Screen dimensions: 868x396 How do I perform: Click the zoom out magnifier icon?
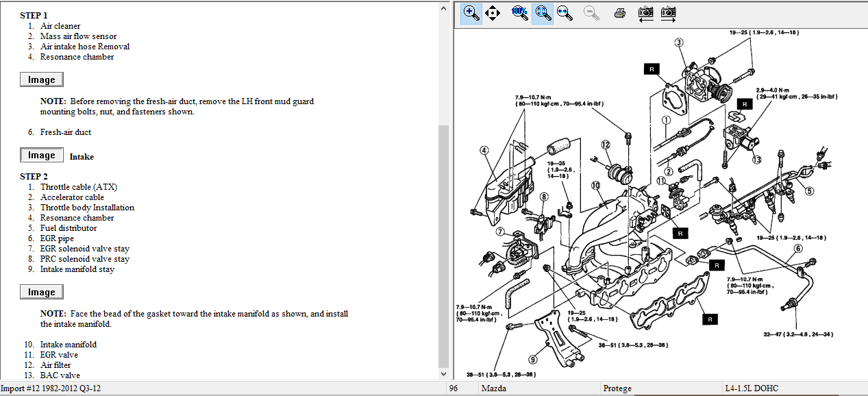pyautogui.click(x=592, y=13)
